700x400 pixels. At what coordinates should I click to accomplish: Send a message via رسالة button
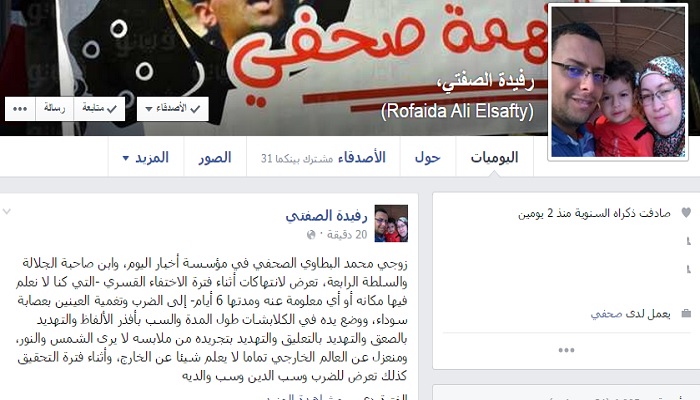[x=54, y=109]
